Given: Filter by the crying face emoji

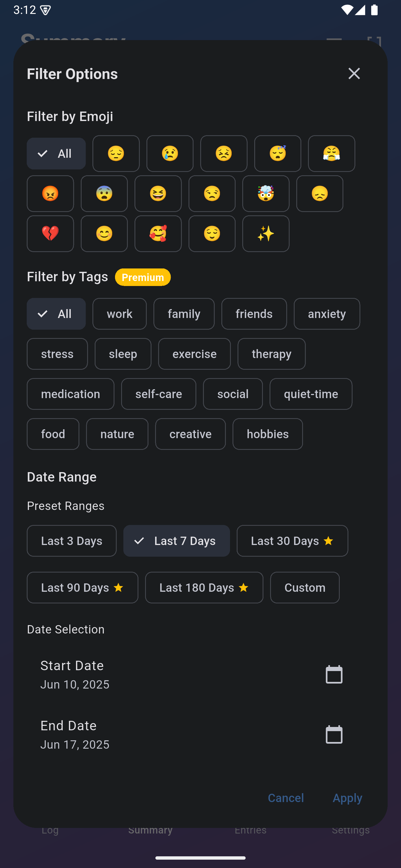Looking at the screenshot, I should 170,153.
